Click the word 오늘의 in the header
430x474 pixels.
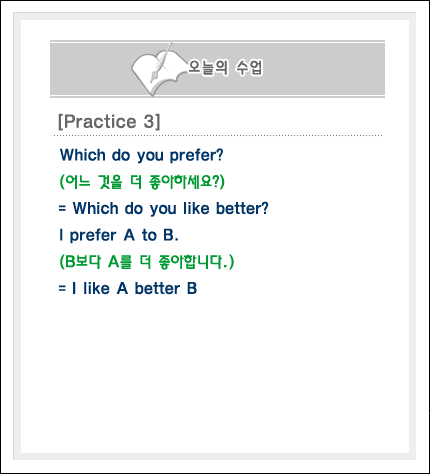click(208, 68)
